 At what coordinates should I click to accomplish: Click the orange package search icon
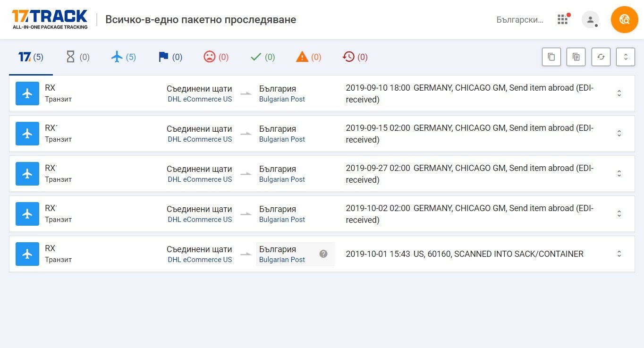tap(624, 19)
